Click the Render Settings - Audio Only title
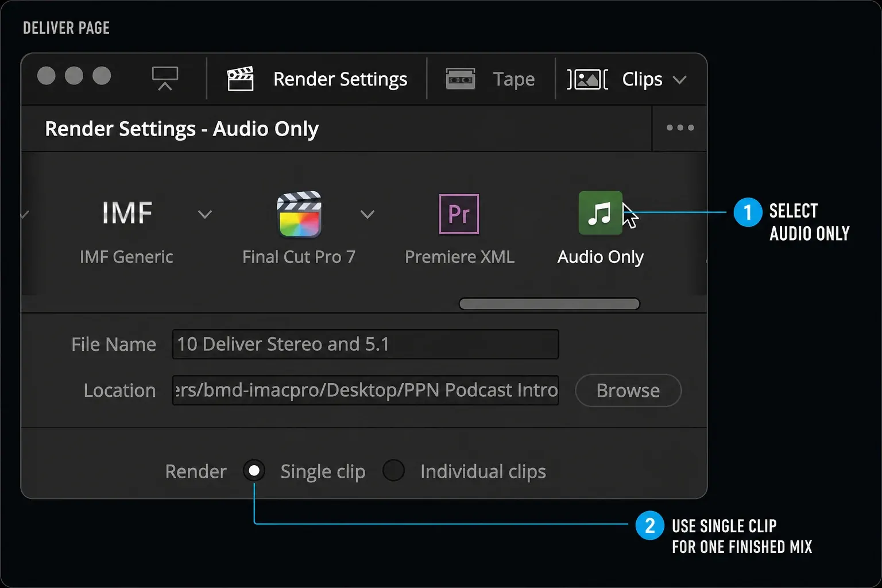 click(181, 129)
